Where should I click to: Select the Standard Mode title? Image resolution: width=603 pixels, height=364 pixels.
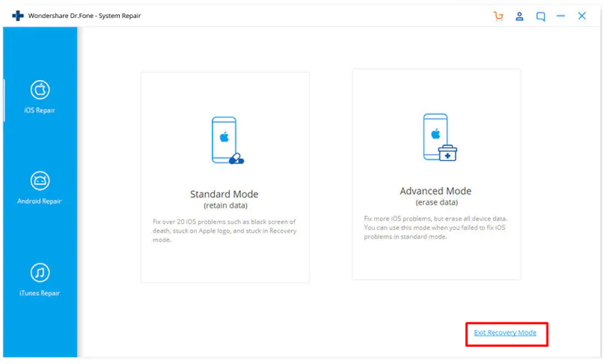[224, 194]
